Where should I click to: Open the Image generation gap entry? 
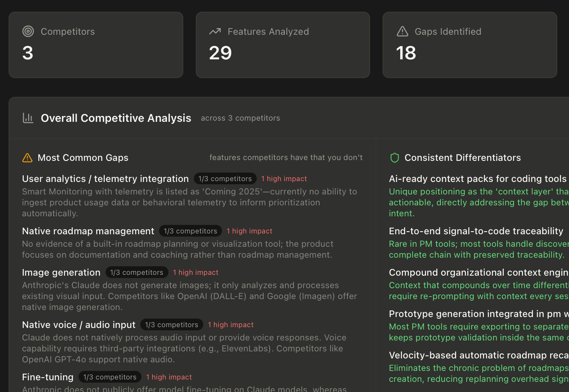pos(61,272)
